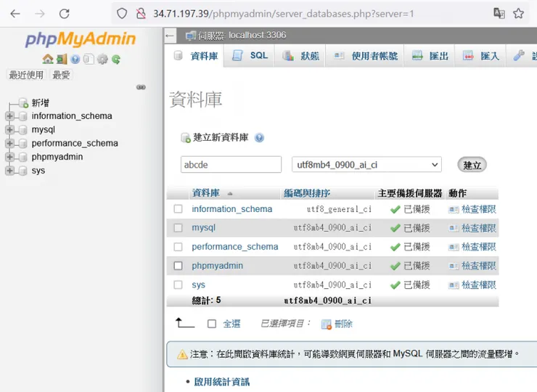This screenshot has width=537, height=392.
Task: Open 最愛 favorites list
Action: coord(61,75)
